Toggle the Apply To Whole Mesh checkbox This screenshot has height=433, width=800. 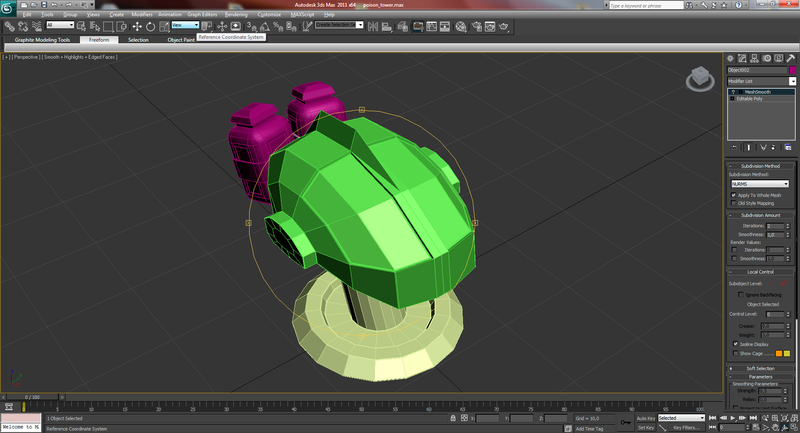point(734,195)
